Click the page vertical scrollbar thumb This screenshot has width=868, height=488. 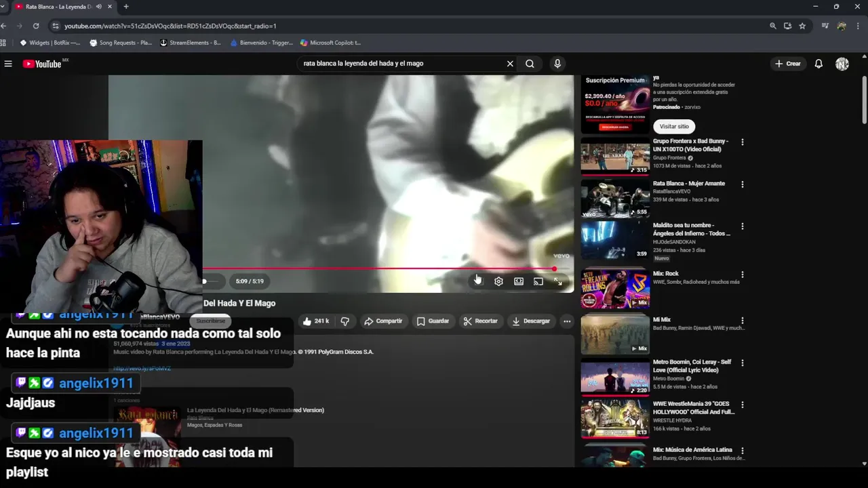[864, 102]
